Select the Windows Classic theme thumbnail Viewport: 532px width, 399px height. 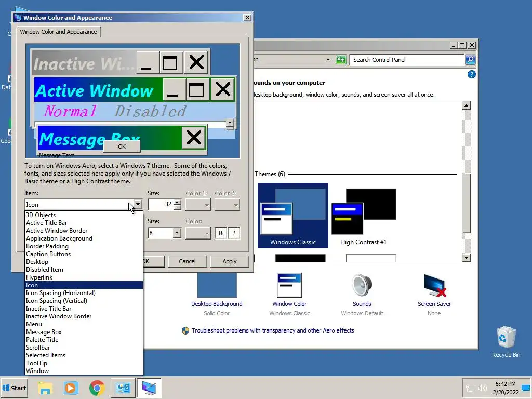pyautogui.click(x=293, y=216)
